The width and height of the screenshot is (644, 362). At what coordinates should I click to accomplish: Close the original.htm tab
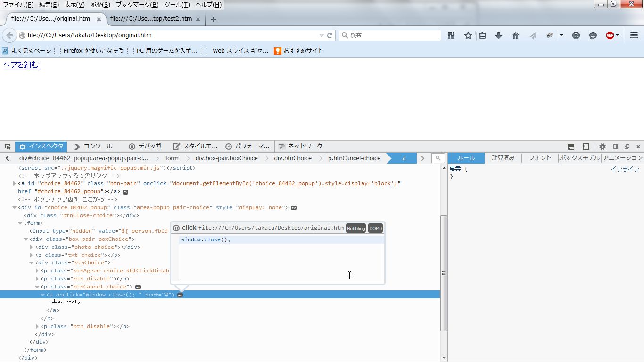point(99,19)
